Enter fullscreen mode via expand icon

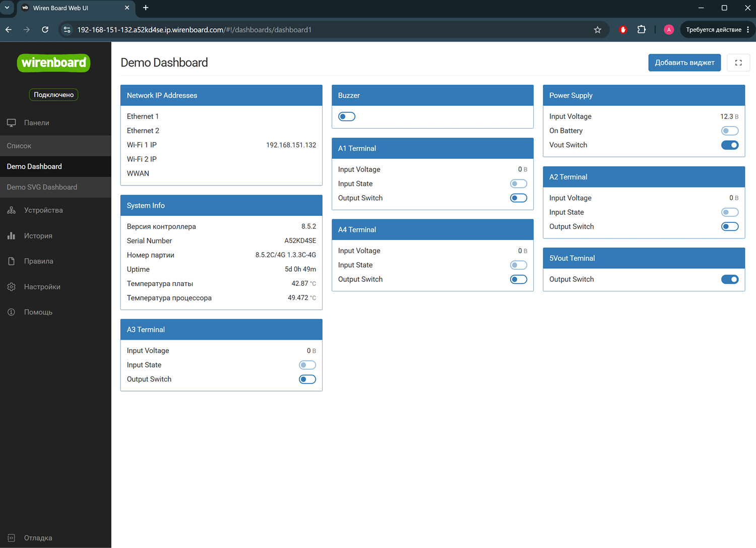738,63
